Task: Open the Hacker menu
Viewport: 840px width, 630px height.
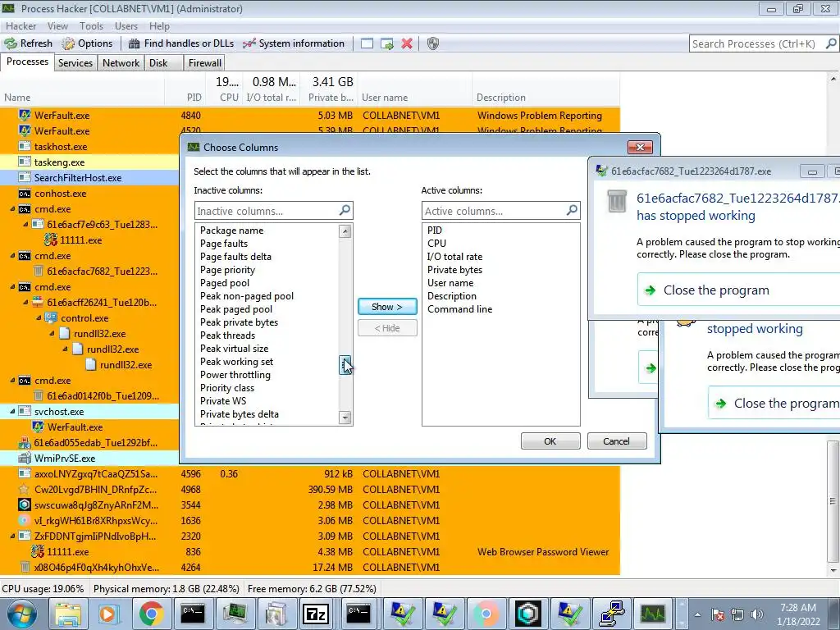Action: pyautogui.click(x=21, y=25)
